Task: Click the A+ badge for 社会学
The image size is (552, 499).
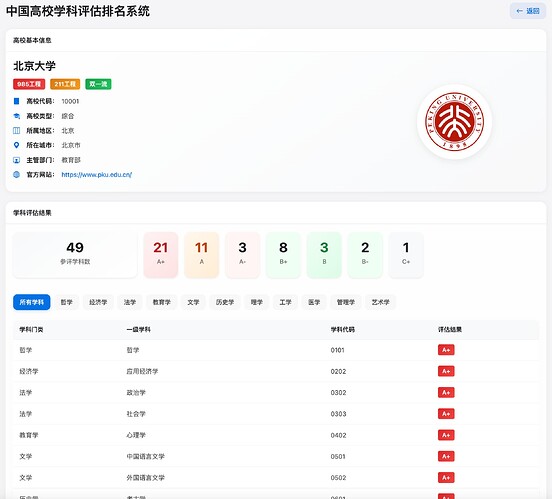Action: [x=446, y=414]
